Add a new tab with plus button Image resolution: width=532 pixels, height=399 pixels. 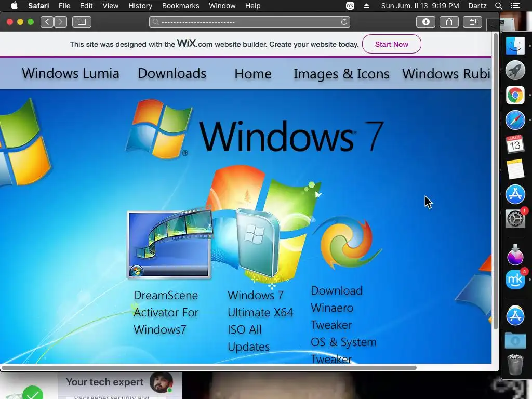pyautogui.click(x=493, y=25)
